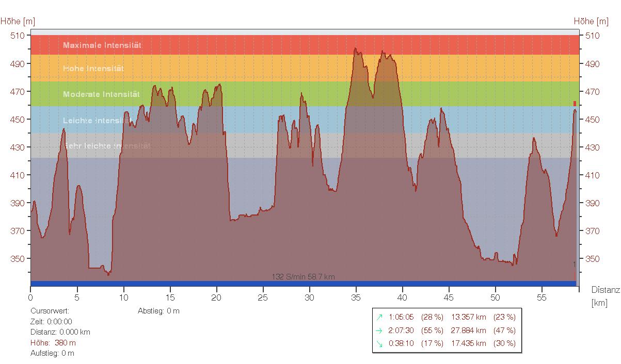Click the ascent time share "(28 %)"
Viewport: 621px width, 364px height.
tap(432, 317)
